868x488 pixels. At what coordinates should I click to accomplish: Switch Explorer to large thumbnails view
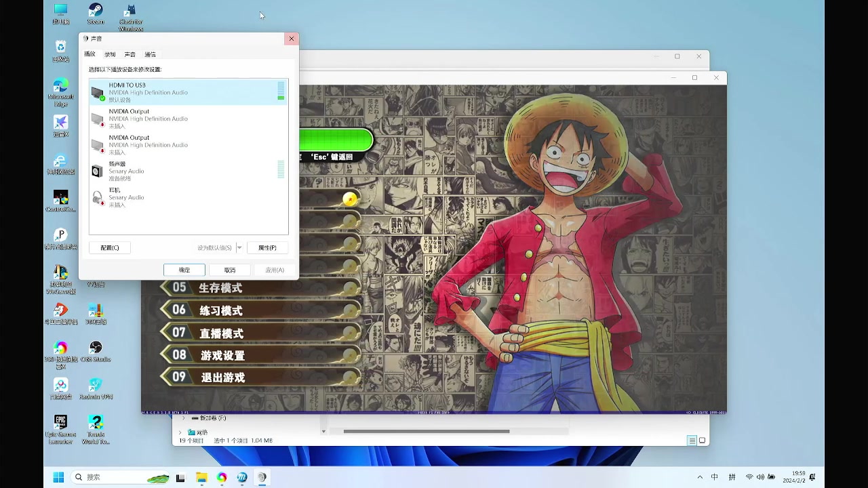click(x=703, y=441)
